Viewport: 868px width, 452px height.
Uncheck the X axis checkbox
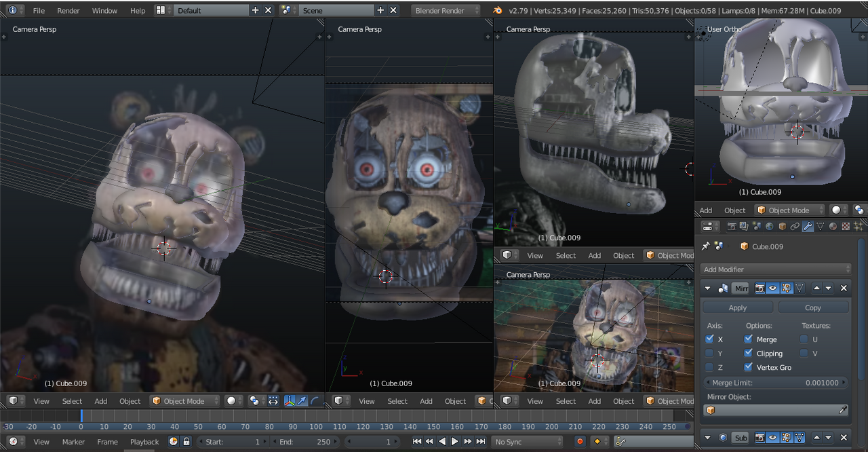click(x=709, y=339)
